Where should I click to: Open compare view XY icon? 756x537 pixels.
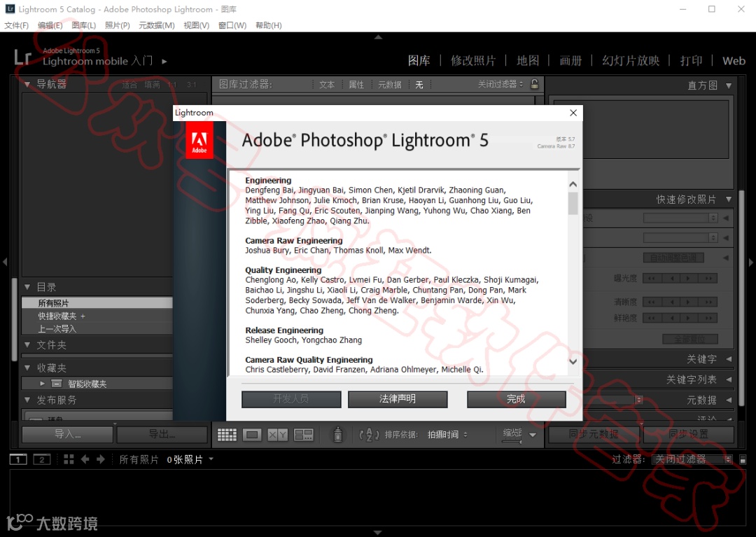point(277,435)
